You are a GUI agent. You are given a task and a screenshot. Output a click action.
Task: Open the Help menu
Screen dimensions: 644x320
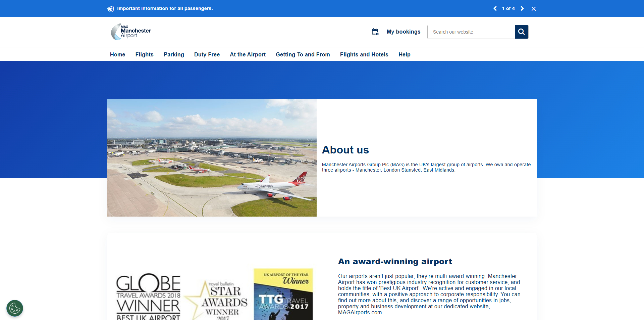point(405,54)
